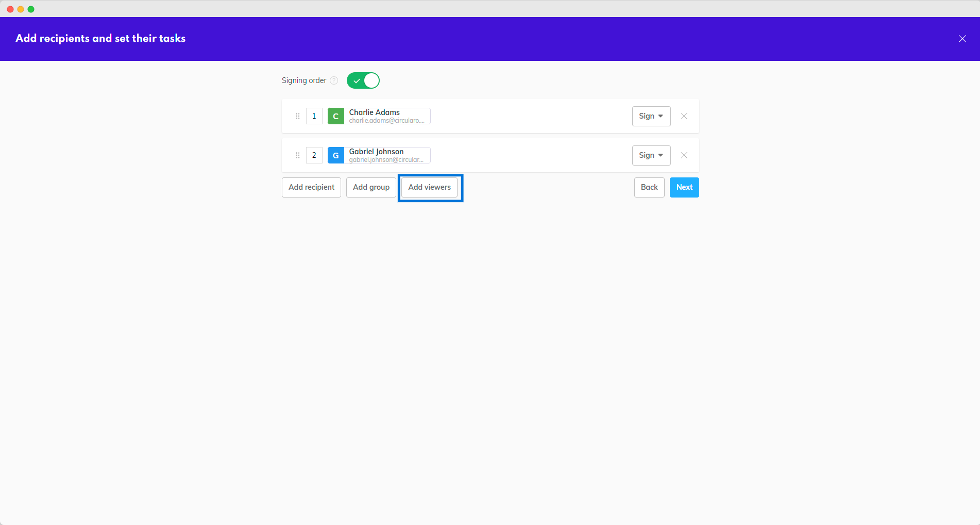The height and width of the screenshot is (525, 980).
Task: Open the Sign dropdown for Gabriel Johnson
Action: [651, 155]
